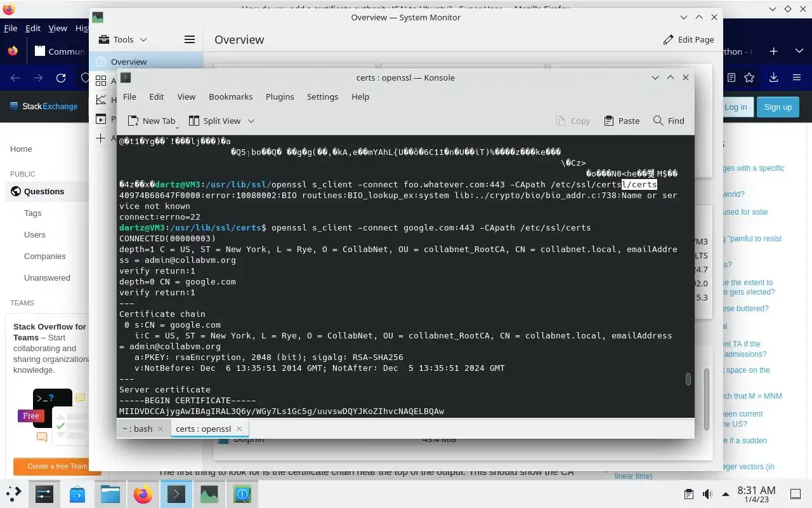The image size is (812, 508).
Task: Click the Add page plus icon in System Monitor
Action: pos(101,138)
